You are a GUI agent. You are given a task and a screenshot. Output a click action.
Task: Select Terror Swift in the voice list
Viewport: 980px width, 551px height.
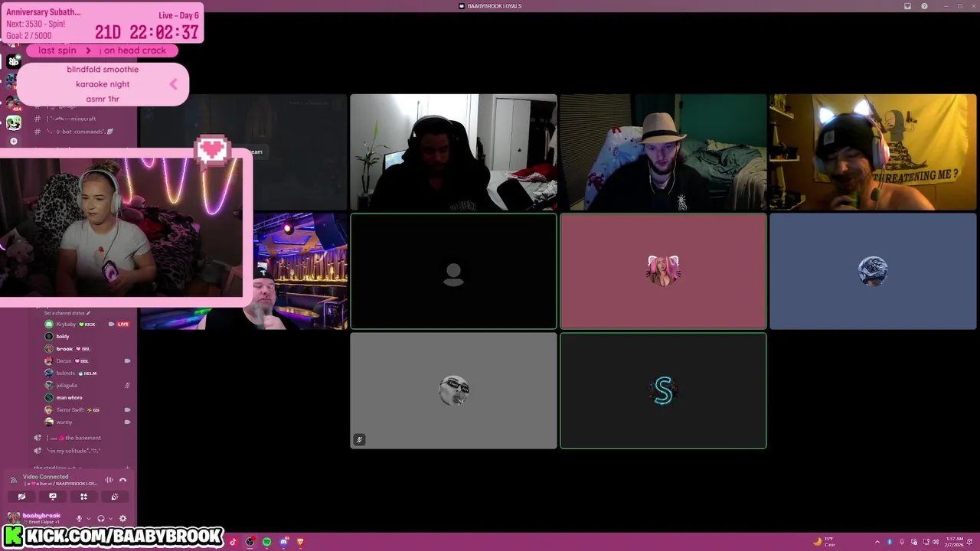[x=87, y=410]
